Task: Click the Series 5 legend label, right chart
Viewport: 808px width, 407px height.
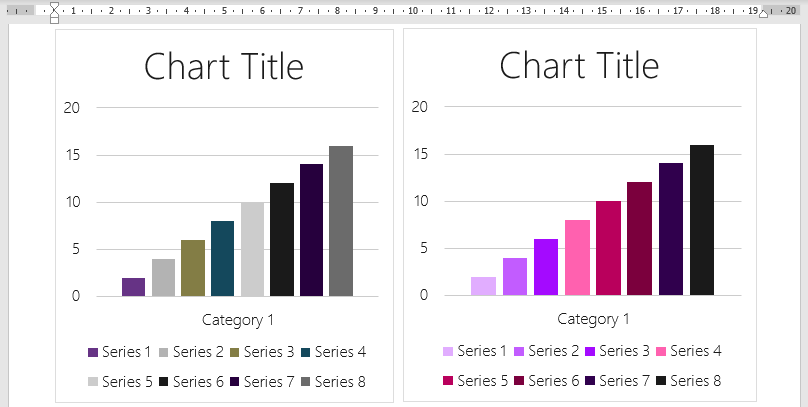Action: [482, 380]
